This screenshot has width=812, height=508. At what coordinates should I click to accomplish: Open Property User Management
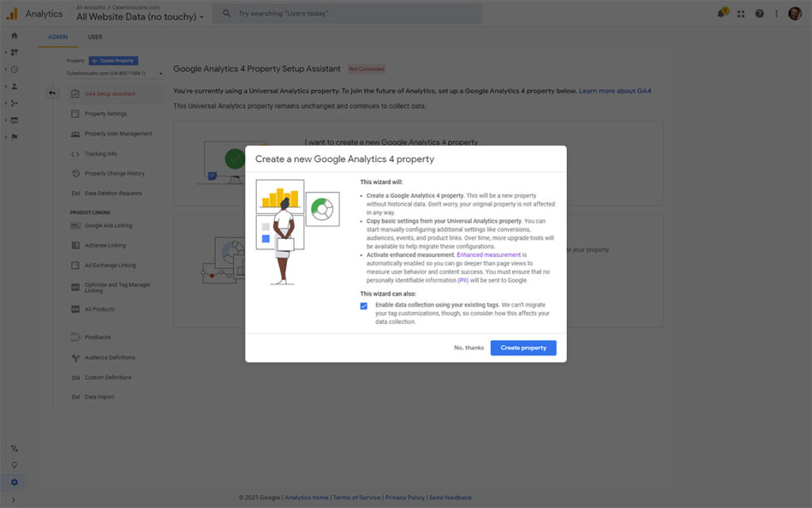point(118,133)
